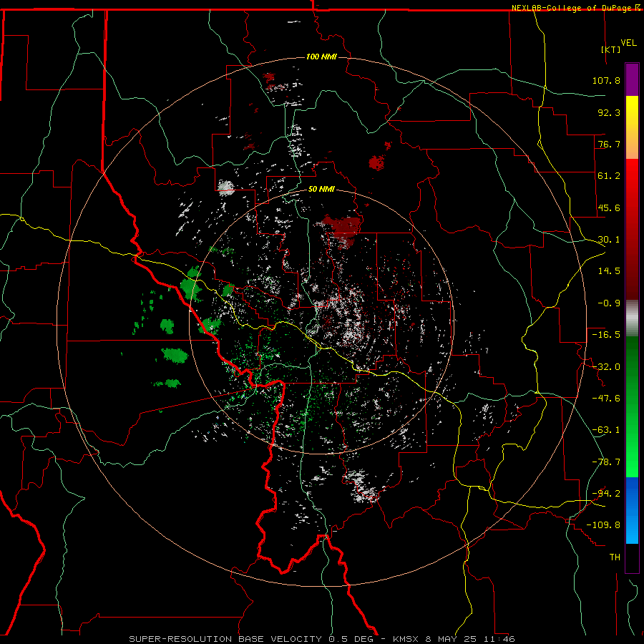Click the 76.7 legend value
The height and width of the screenshot is (644, 644).
point(609,144)
